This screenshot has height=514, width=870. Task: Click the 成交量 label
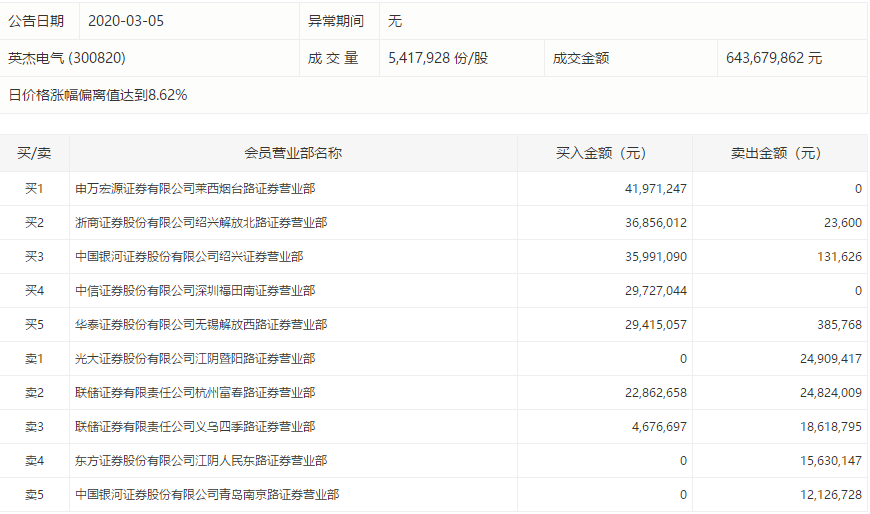tap(333, 58)
